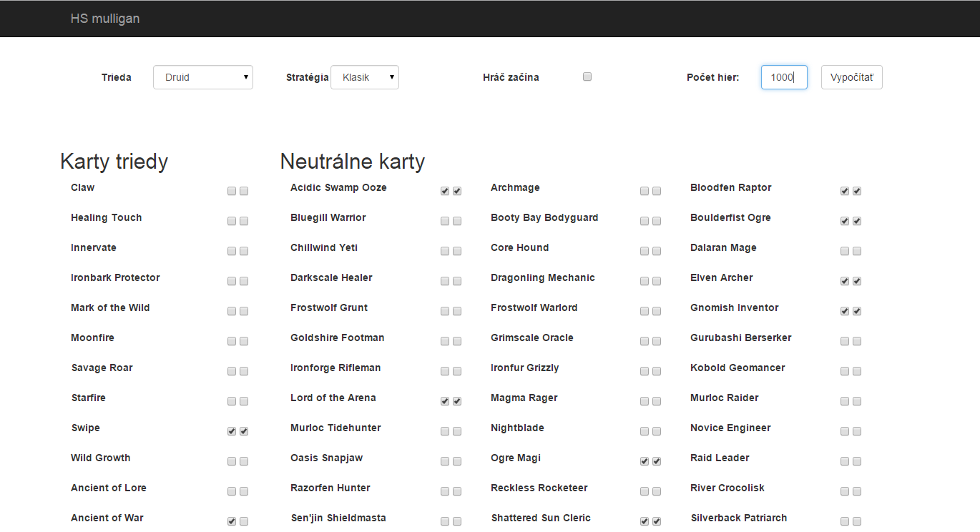The width and height of the screenshot is (980, 532).
Task: Expand the Stratégia strategy dropdown
Action: (364, 77)
